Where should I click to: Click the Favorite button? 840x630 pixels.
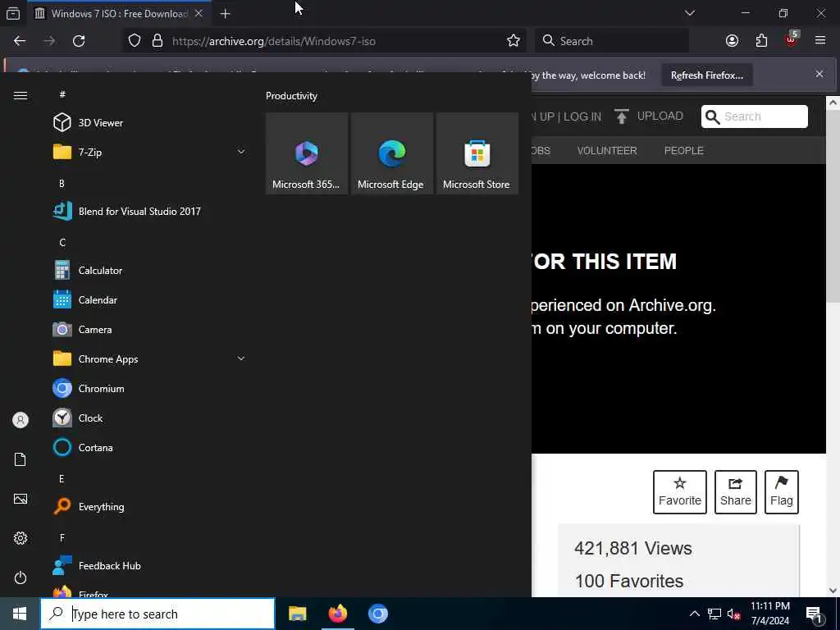(x=680, y=492)
